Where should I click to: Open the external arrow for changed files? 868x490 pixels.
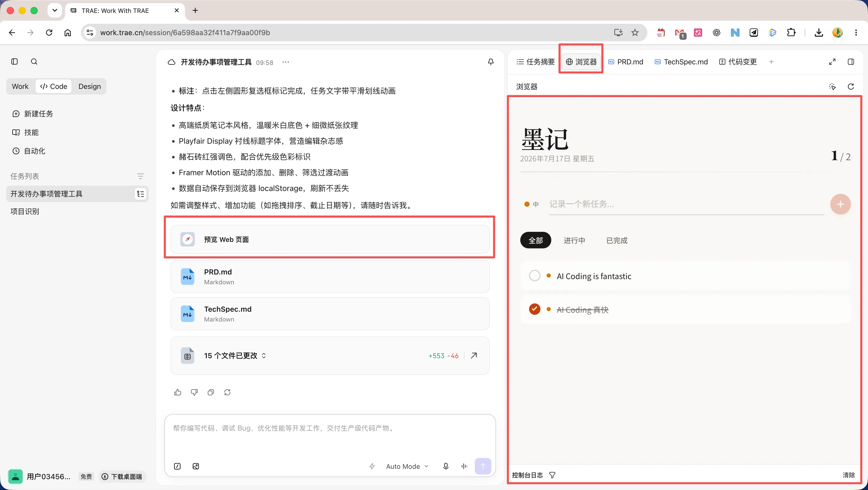[474, 356]
